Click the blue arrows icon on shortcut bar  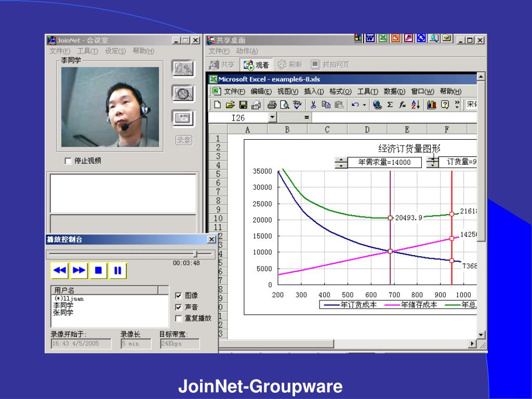point(421,38)
